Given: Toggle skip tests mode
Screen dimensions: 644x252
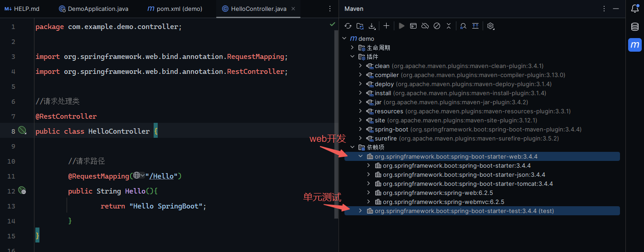Looking at the screenshot, I should 437,26.
